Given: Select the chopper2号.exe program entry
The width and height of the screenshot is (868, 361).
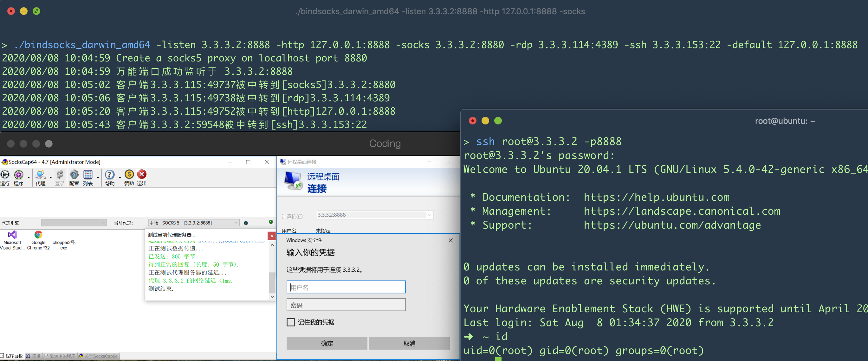Looking at the screenshot, I should [64, 245].
